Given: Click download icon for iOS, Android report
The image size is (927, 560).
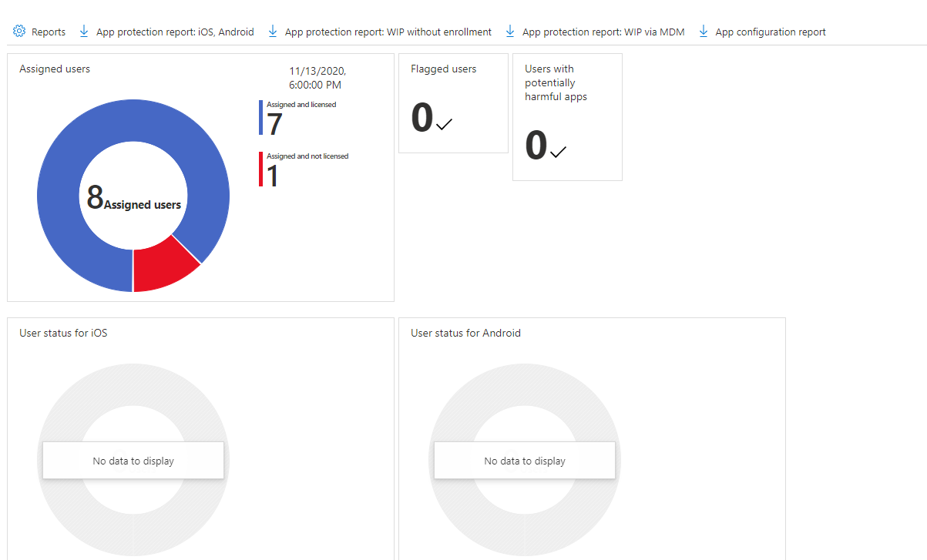Looking at the screenshot, I should (84, 32).
